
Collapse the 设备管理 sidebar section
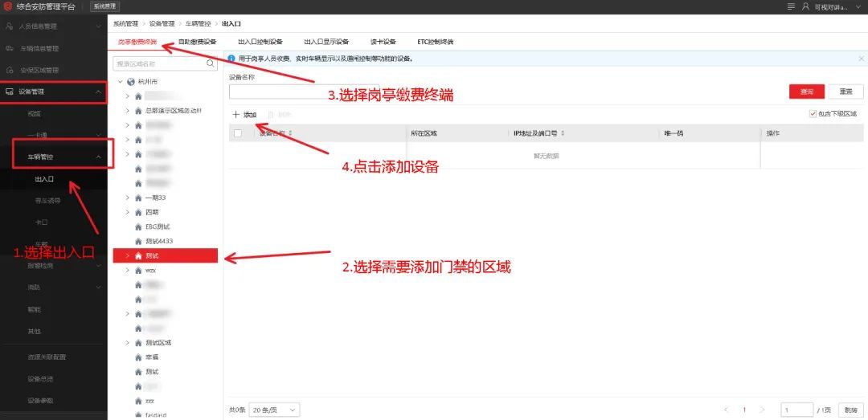(x=98, y=92)
